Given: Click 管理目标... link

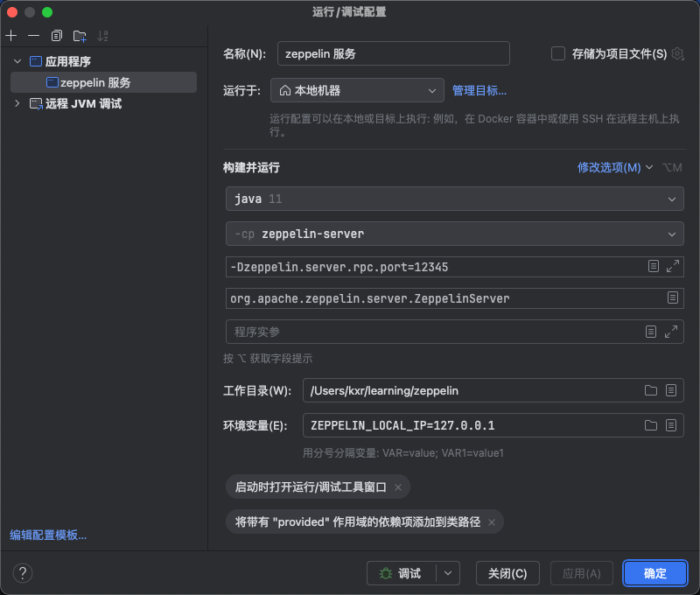Looking at the screenshot, I should tap(479, 91).
